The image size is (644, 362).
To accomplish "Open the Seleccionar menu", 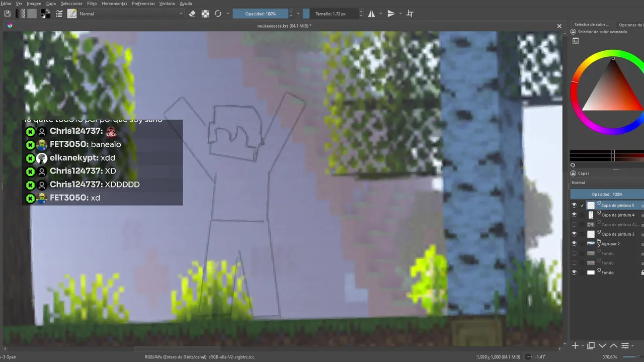I will [71, 4].
